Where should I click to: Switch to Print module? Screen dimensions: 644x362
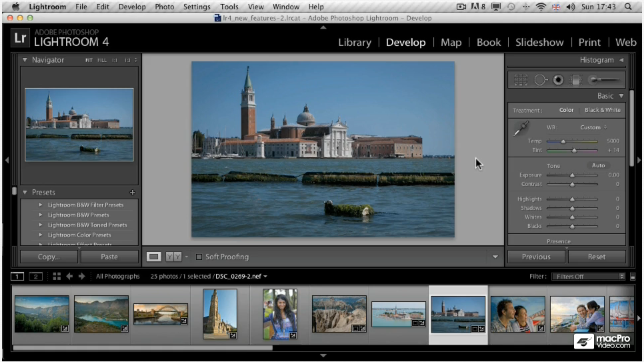(x=589, y=42)
